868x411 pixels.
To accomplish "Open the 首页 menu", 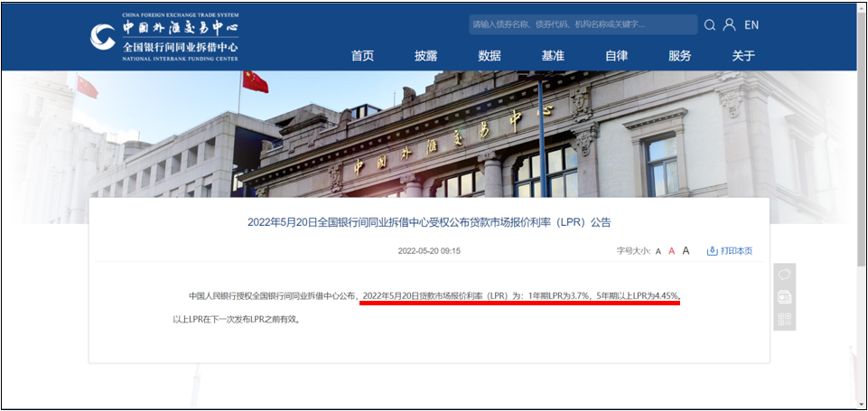I will (x=362, y=55).
